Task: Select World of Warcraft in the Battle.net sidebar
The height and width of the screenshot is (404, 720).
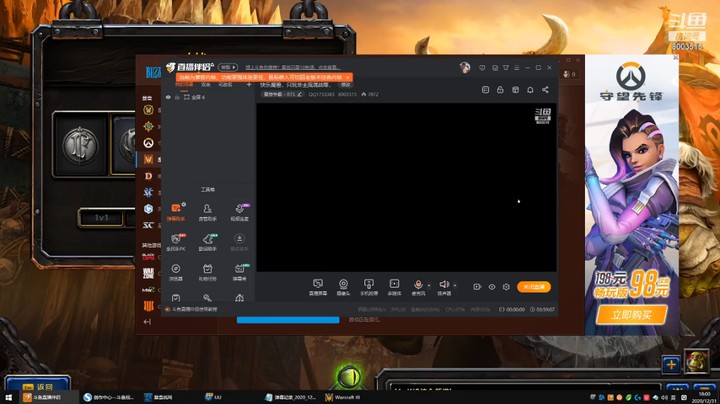Action: click(148, 110)
